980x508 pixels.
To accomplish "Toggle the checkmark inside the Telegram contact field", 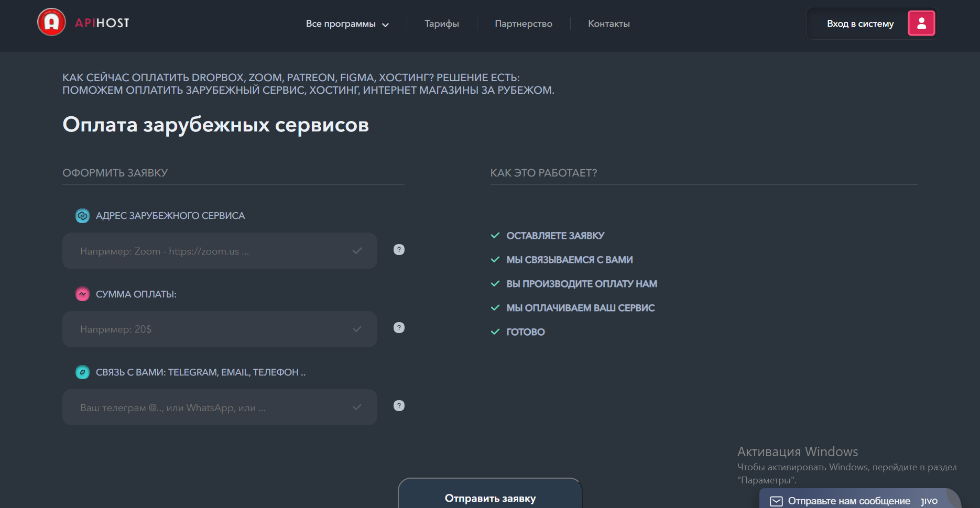I will [357, 407].
